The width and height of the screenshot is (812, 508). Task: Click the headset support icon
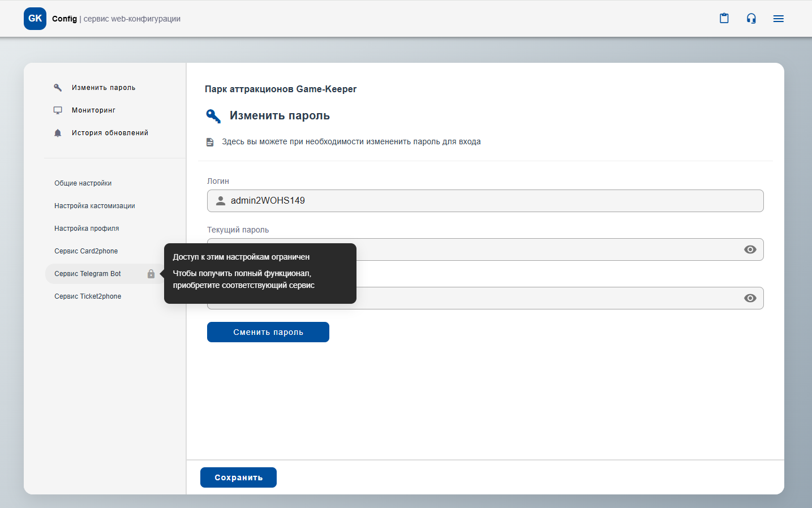(751, 19)
